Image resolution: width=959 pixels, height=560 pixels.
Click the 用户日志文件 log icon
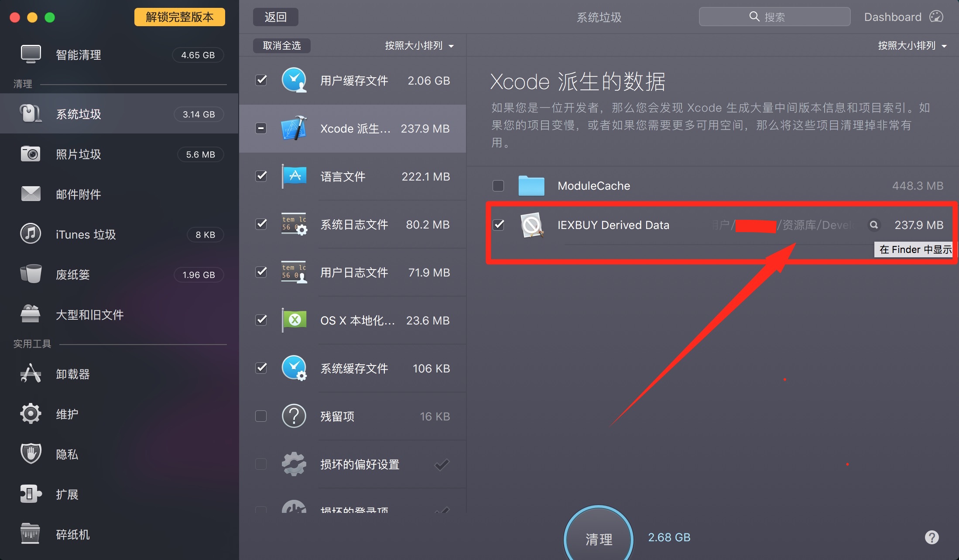click(x=294, y=272)
